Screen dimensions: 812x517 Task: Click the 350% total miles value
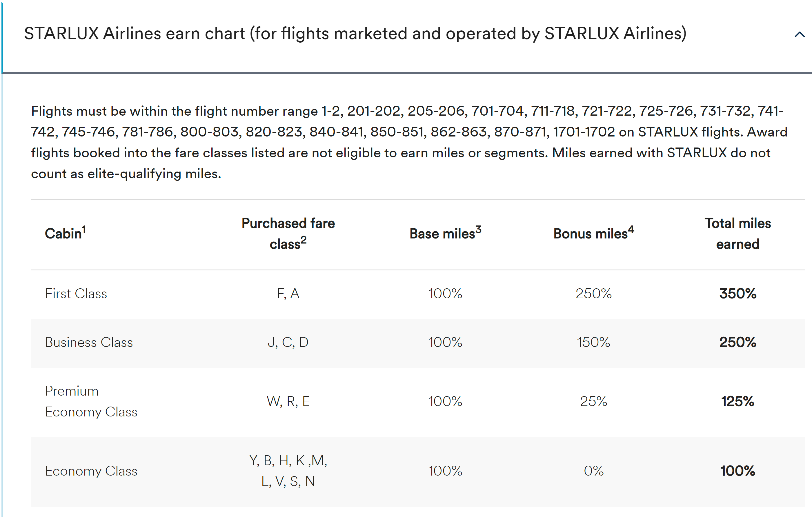tap(737, 294)
